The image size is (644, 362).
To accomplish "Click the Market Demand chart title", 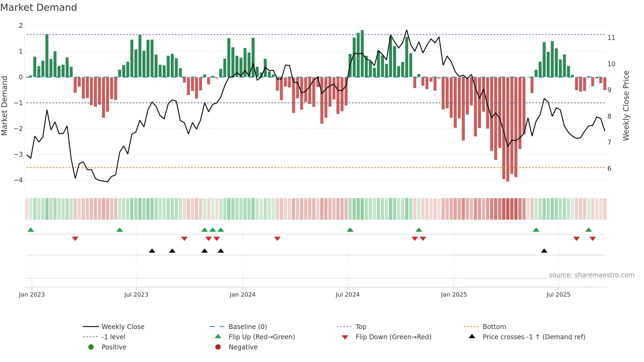I will [x=39, y=8].
